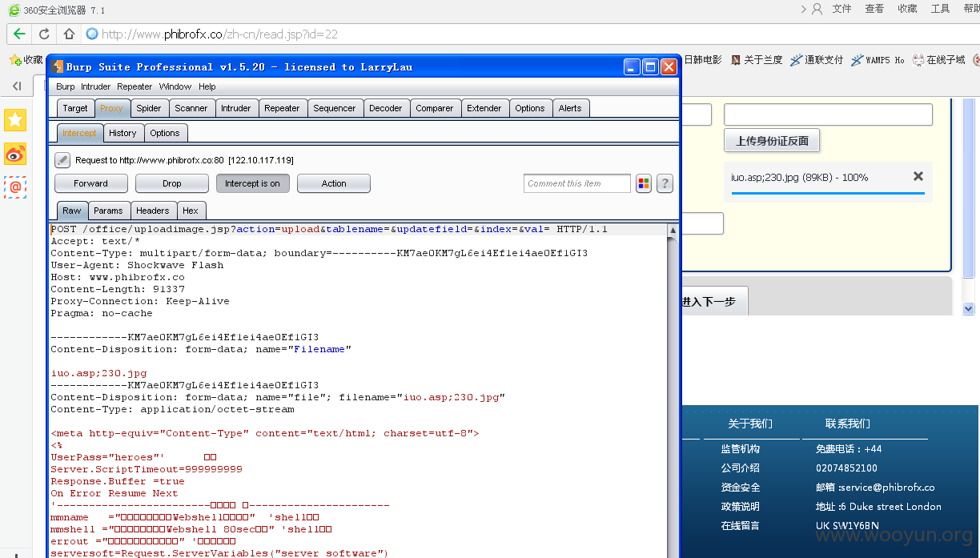Show the Raw request view
Image resolution: width=980 pixels, height=558 pixels.
[72, 211]
